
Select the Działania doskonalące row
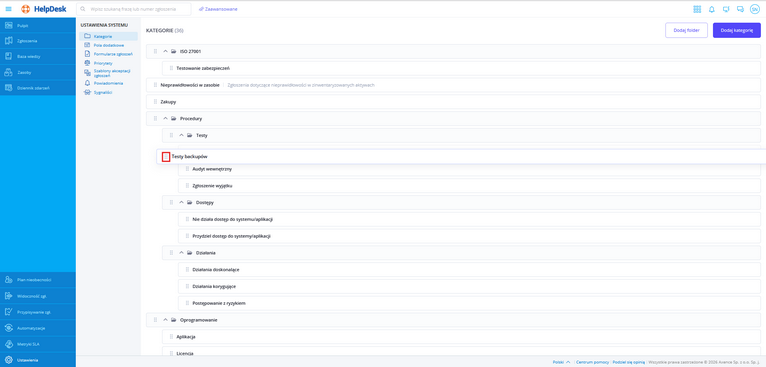(x=469, y=270)
